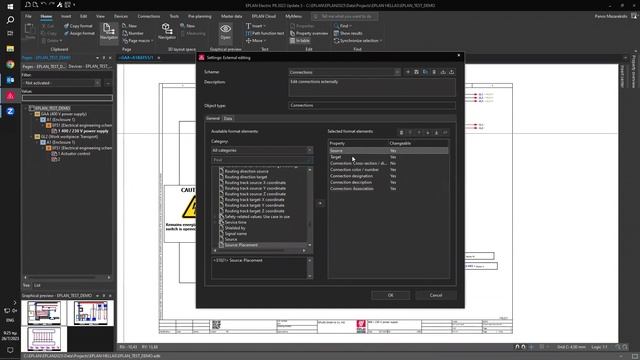Delete selected format element trash icon

tap(401, 133)
